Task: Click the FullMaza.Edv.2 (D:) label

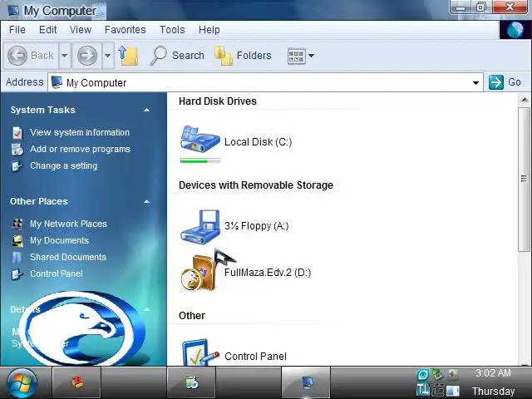Action: click(268, 273)
